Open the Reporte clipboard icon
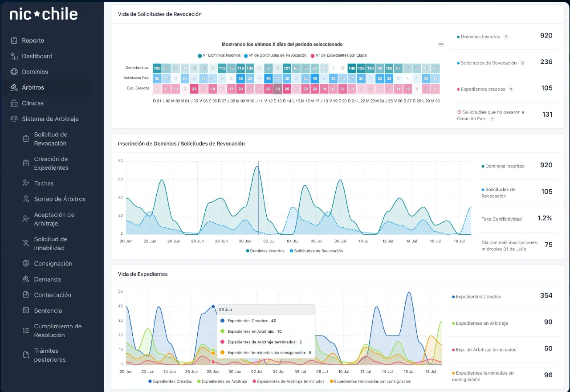The height and width of the screenshot is (392, 570). point(14,41)
